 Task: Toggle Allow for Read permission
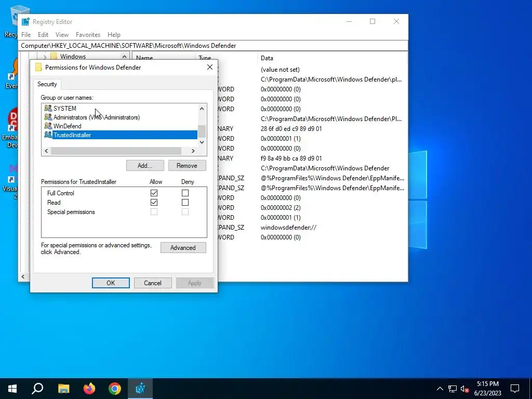click(x=154, y=203)
